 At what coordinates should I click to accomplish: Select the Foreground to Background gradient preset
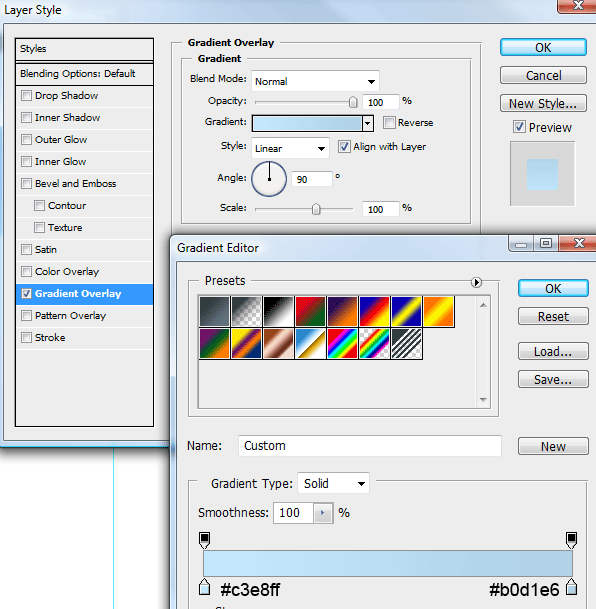(x=214, y=311)
